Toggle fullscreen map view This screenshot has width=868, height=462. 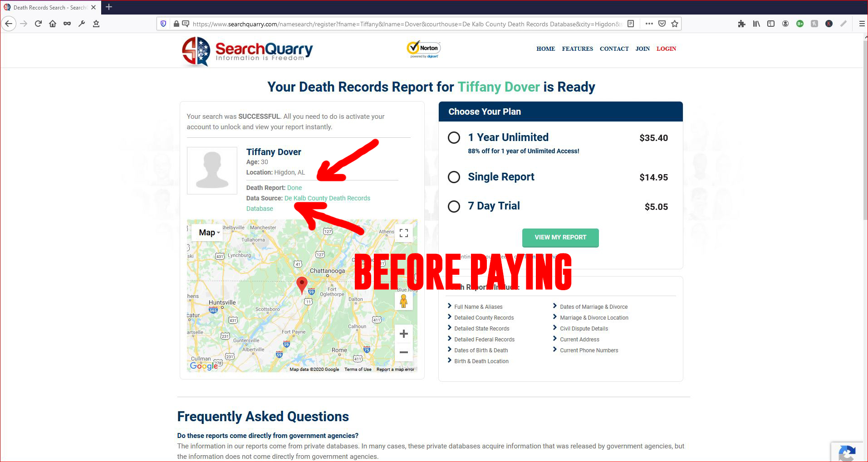click(x=404, y=233)
